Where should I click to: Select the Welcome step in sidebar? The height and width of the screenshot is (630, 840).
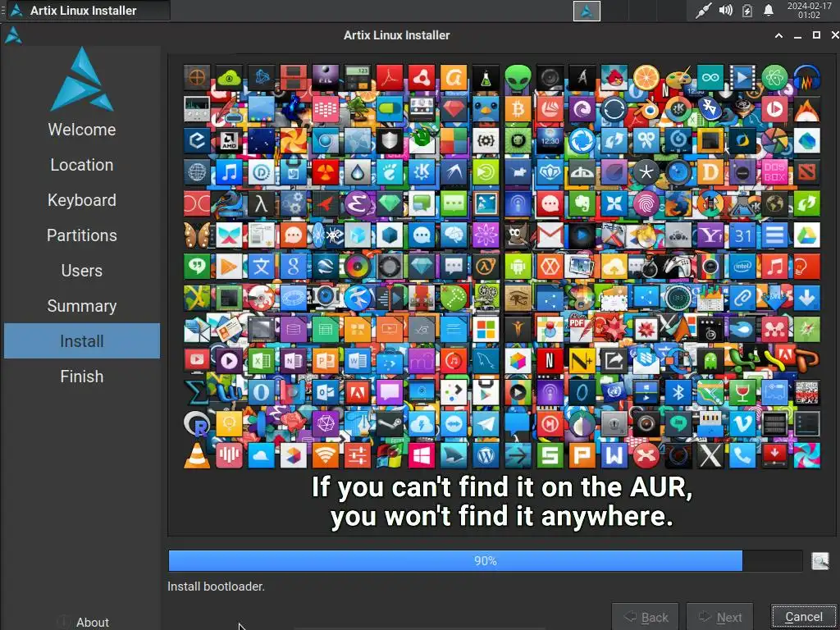[x=82, y=130]
